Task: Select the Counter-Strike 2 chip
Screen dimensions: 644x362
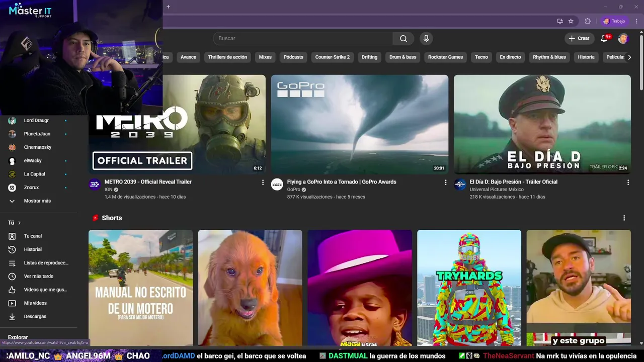Action: pyautogui.click(x=332, y=57)
